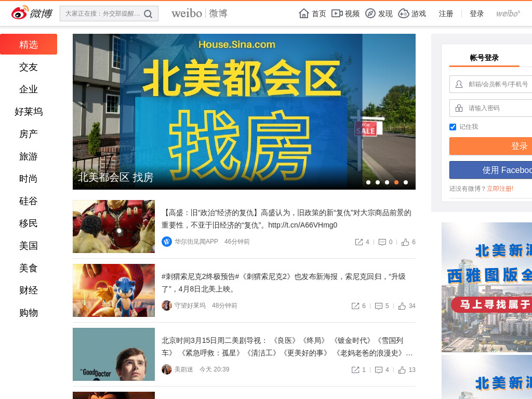
Task: Click the 立即注册! link
Action: pos(500,189)
